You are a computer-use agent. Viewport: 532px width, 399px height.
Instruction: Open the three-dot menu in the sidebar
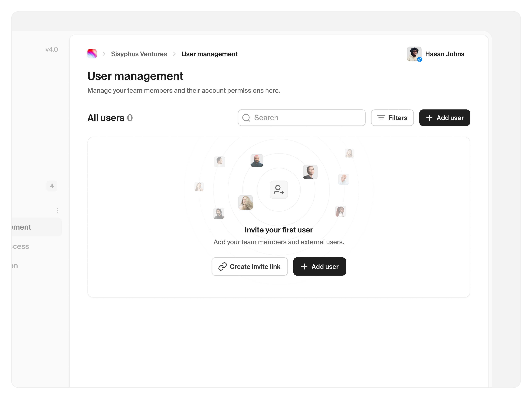(57, 210)
